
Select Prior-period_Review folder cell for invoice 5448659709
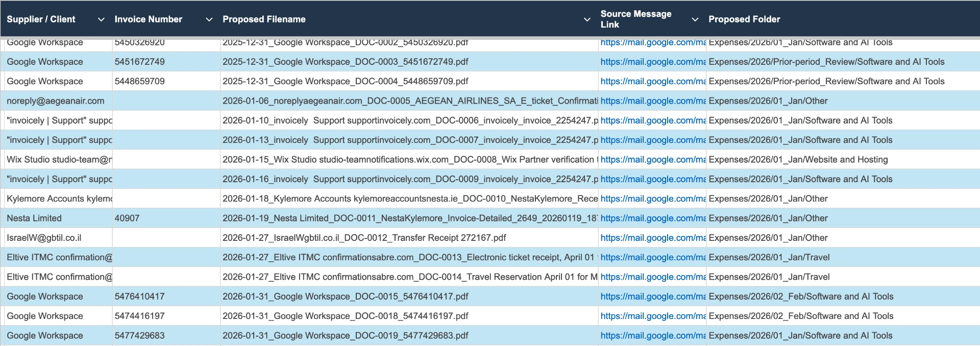click(x=843, y=81)
